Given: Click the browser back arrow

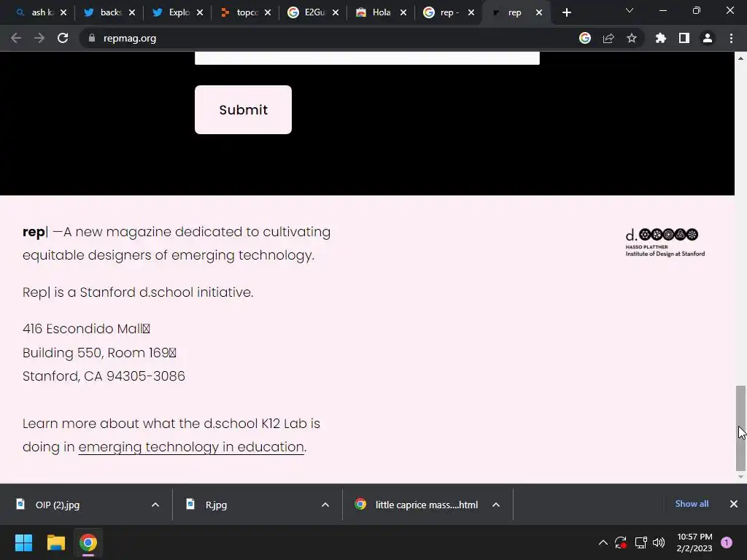Looking at the screenshot, I should pos(16,38).
